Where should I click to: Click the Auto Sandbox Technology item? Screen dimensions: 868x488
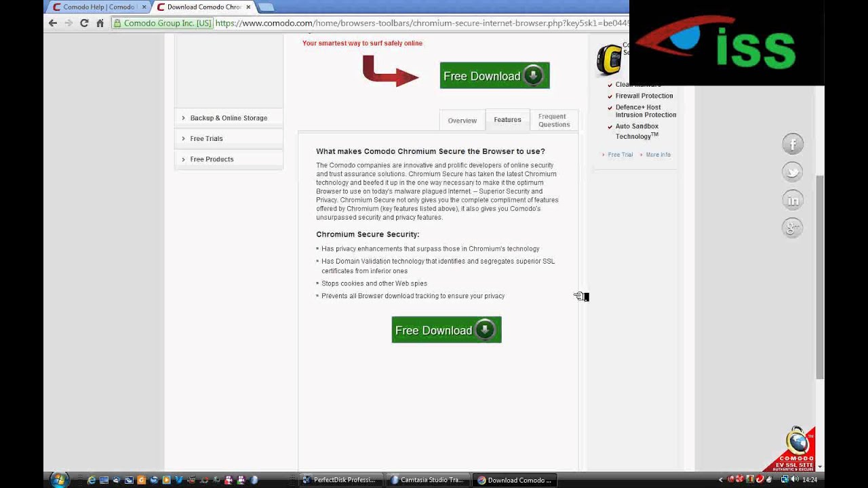637,131
